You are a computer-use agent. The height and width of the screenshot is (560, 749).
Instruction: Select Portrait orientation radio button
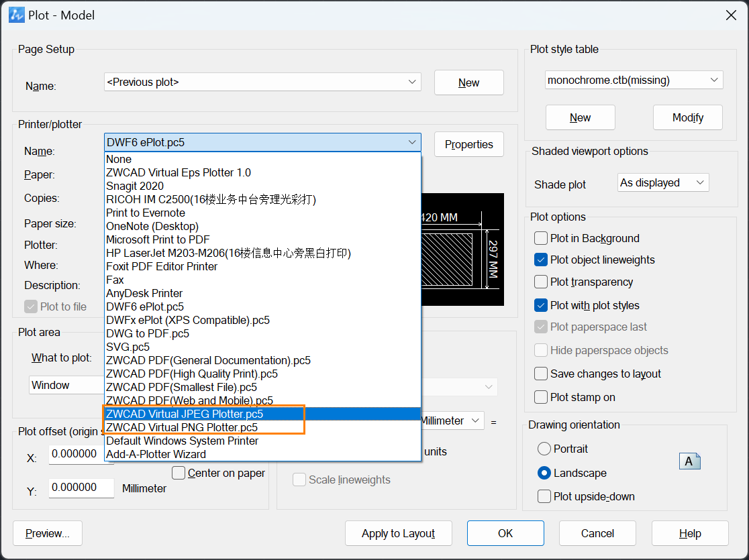click(x=544, y=449)
